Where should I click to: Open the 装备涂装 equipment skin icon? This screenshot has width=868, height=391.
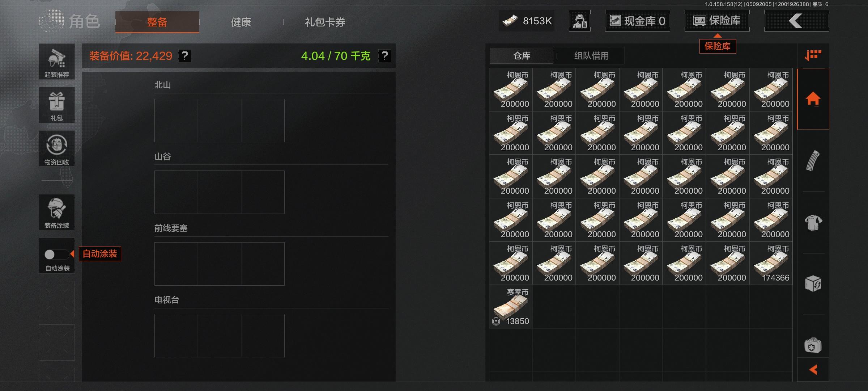pos(57,212)
